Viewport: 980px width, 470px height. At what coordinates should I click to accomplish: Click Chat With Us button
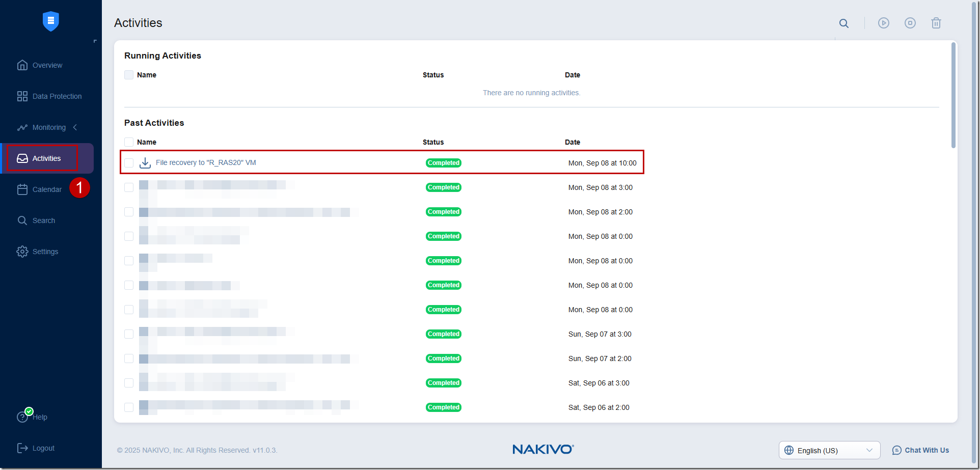[x=920, y=450]
